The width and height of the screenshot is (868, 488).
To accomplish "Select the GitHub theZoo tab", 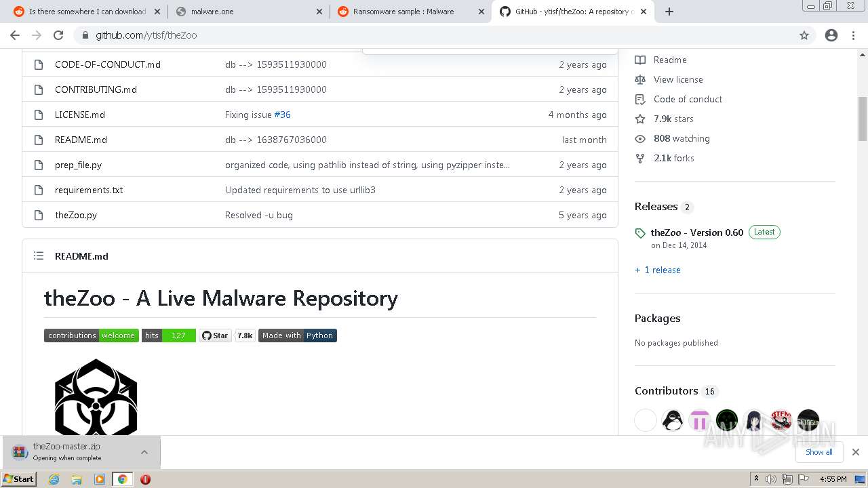I will pyautogui.click(x=573, y=12).
